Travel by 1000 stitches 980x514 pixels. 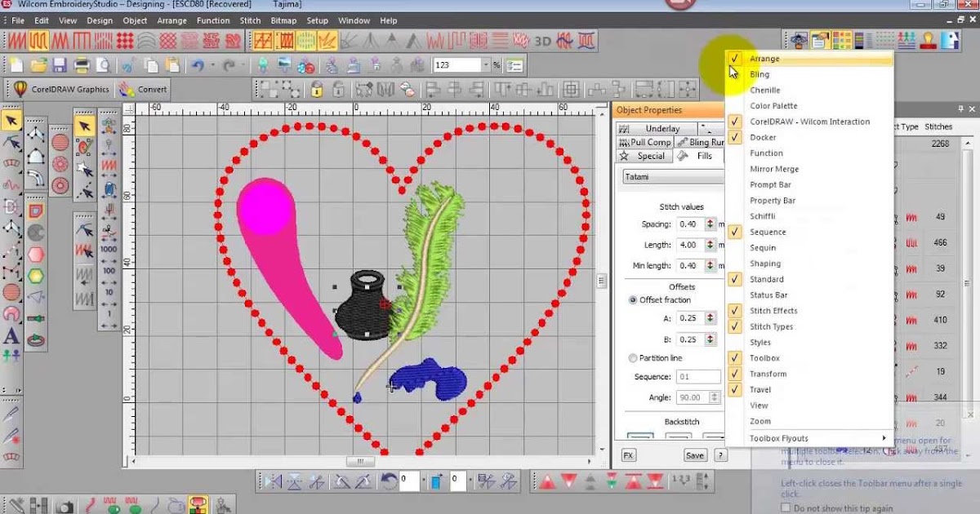[x=109, y=249]
